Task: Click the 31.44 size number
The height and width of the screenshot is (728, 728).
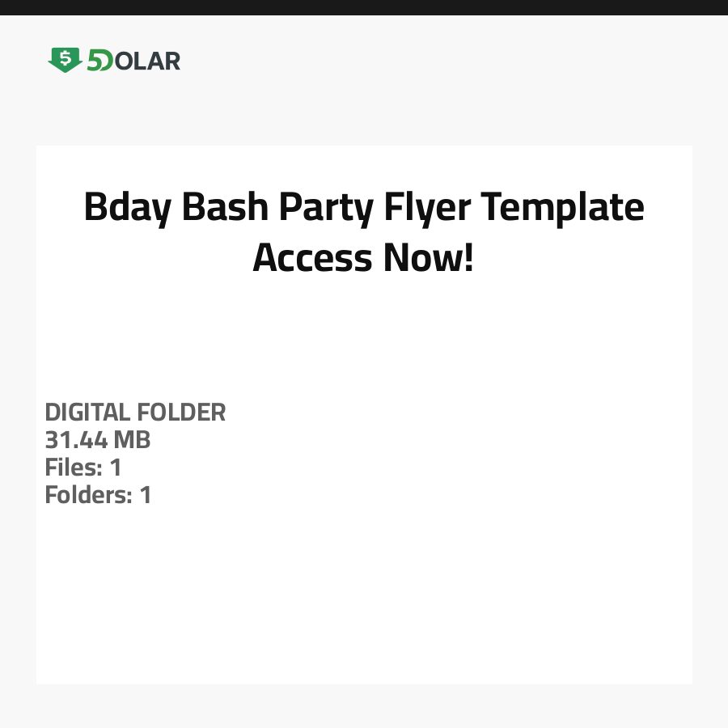Action: point(75,440)
